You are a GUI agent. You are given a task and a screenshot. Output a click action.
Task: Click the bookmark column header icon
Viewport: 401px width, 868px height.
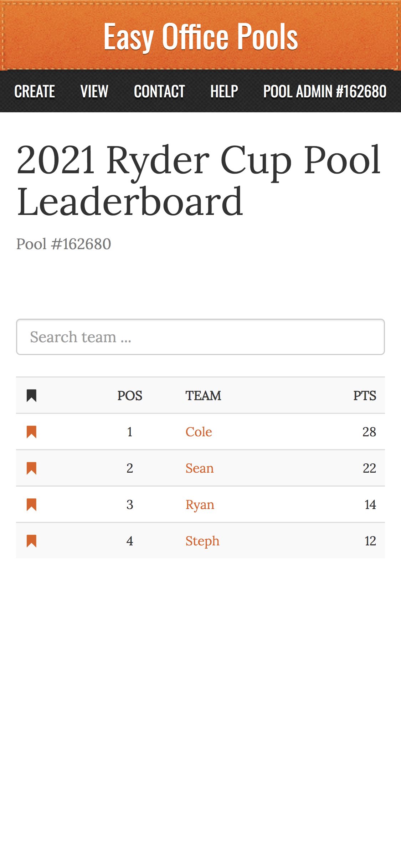(x=31, y=395)
